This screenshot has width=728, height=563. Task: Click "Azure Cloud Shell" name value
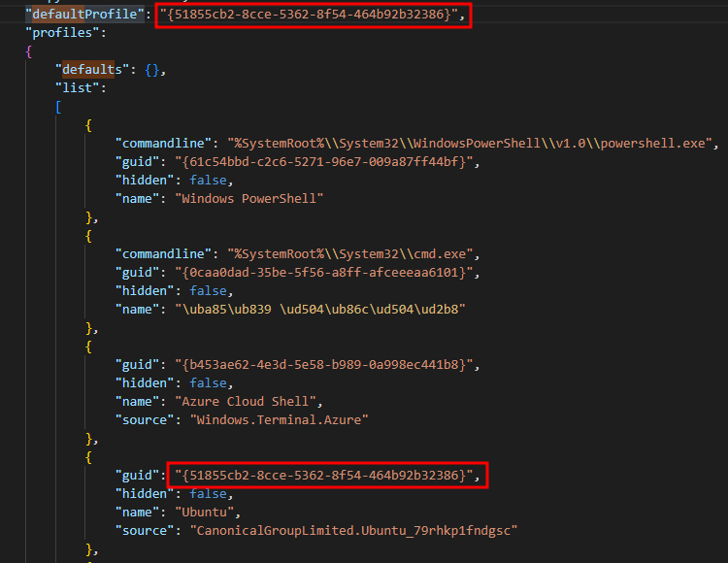pos(246,402)
